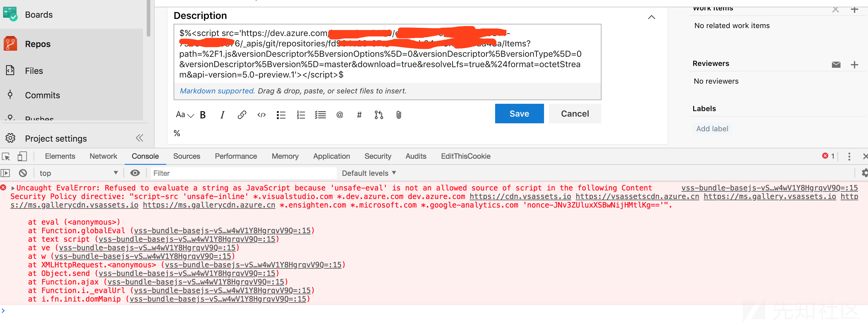Mention a work item with #
The image size is (868, 326).
pyautogui.click(x=359, y=115)
